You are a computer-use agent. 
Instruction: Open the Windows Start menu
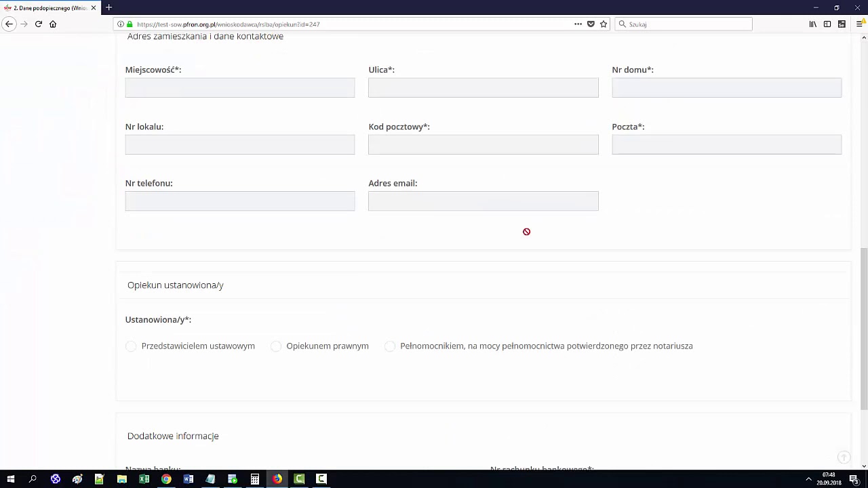pyautogui.click(x=11, y=479)
